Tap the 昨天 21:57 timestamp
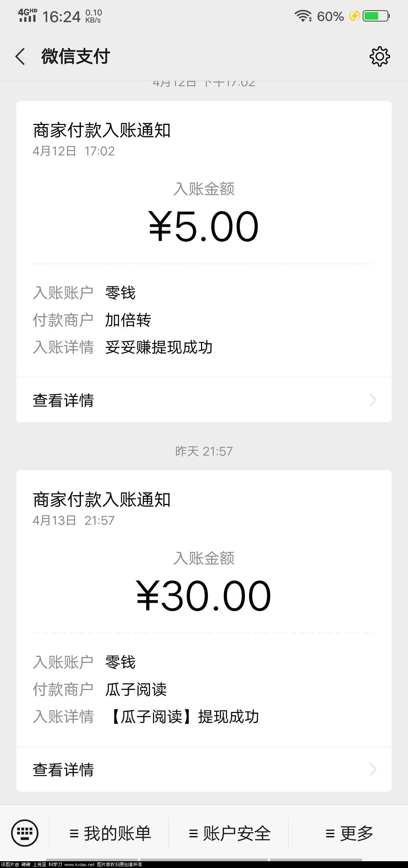The height and width of the screenshot is (868, 408). pos(204,451)
